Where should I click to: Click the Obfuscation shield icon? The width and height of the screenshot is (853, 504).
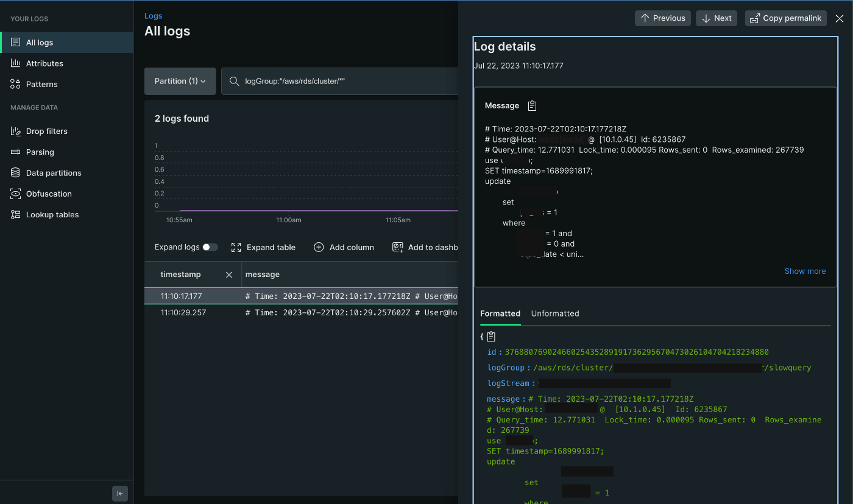[15, 194]
